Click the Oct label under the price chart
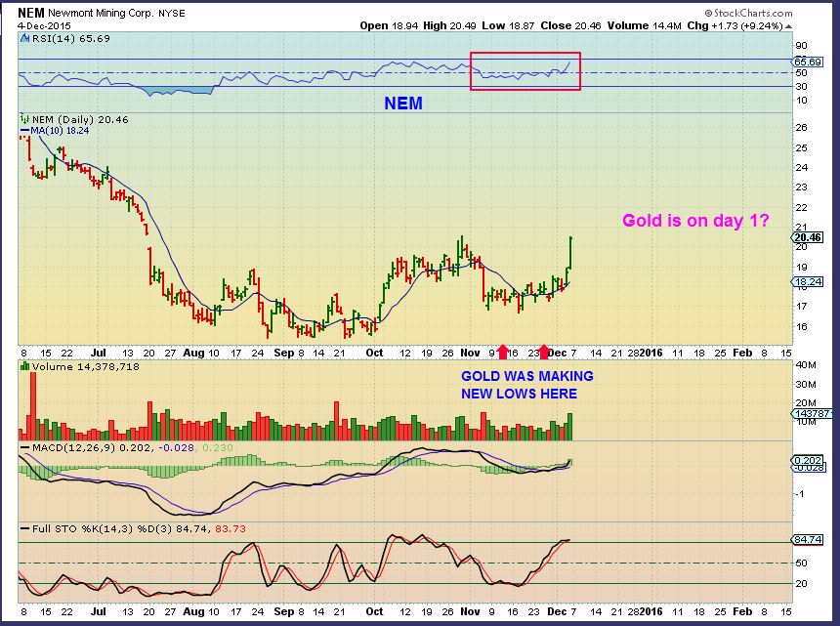840x626 pixels. pos(374,353)
